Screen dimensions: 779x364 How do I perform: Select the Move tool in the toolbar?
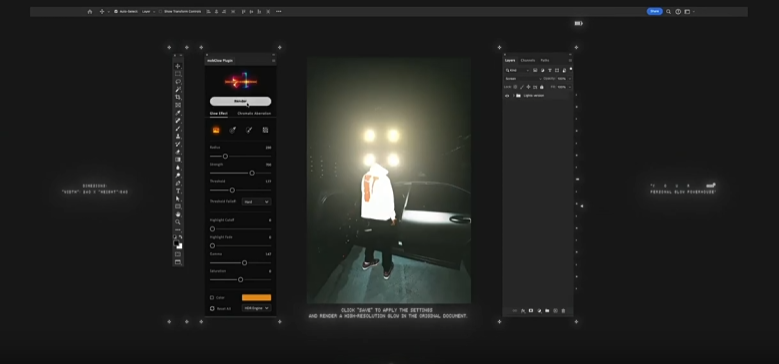178,66
